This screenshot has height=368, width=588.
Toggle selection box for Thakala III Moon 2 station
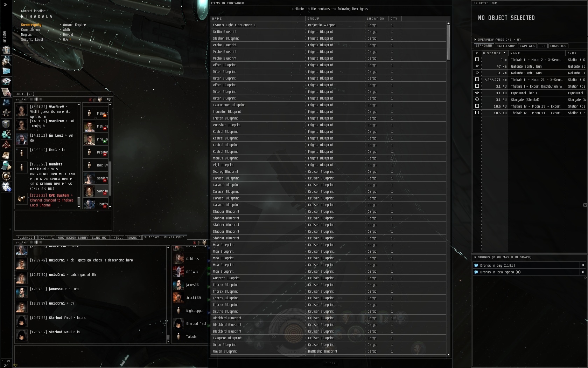pos(477,60)
